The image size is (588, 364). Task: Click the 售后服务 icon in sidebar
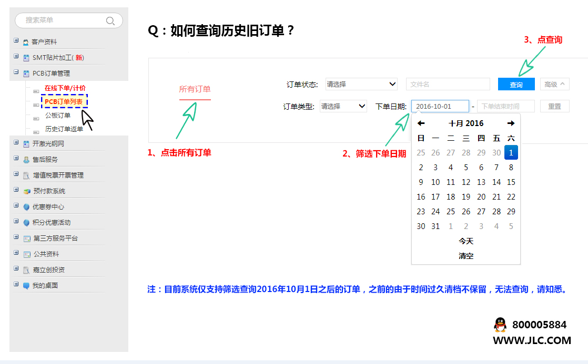[26, 160]
